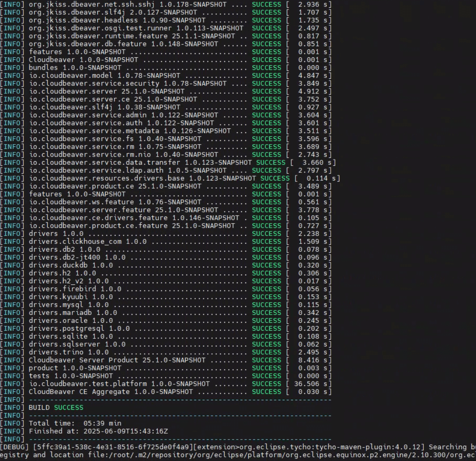Click 'tests 1.0.0-SNAPSHOT' line
This screenshot has height=461, width=476.
[166, 376]
